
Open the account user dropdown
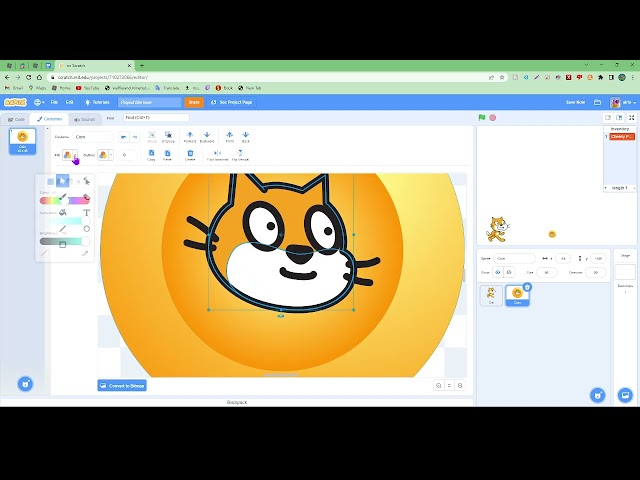(x=623, y=102)
